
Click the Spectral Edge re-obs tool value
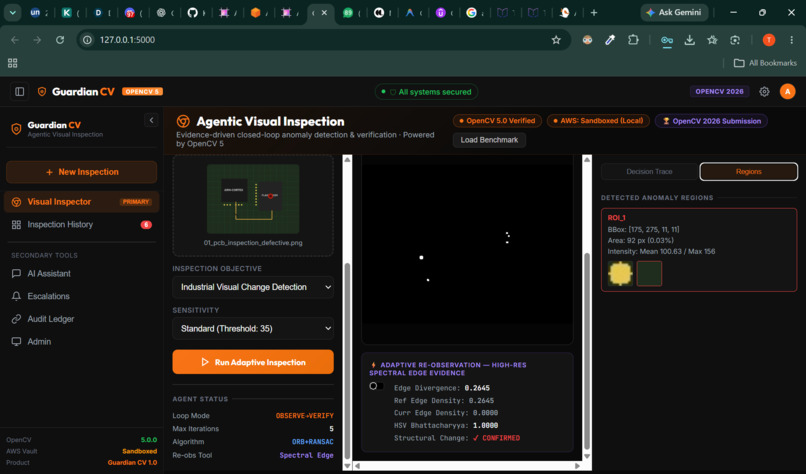[x=306, y=455]
